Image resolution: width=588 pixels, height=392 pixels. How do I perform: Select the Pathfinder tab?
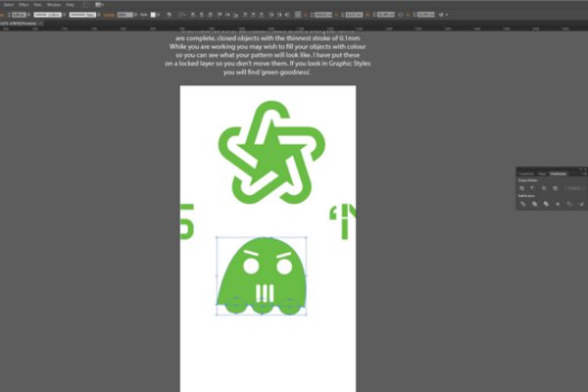coord(558,173)
